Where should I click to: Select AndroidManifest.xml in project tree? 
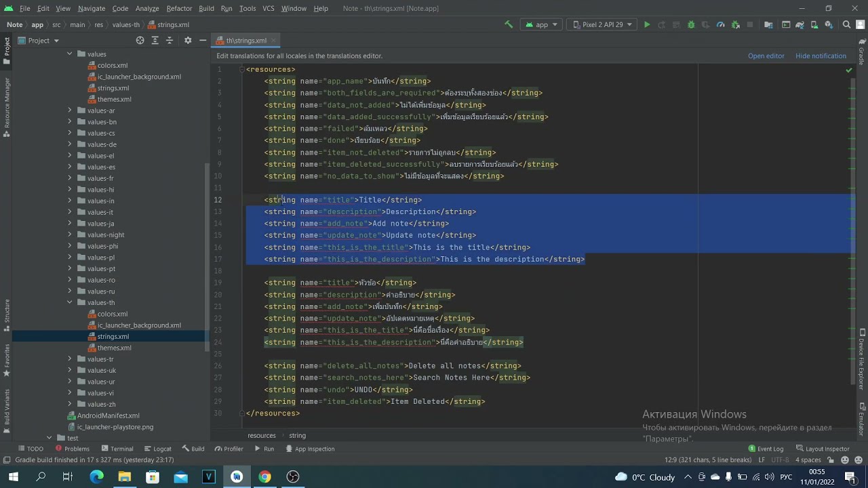click(108, 415)
